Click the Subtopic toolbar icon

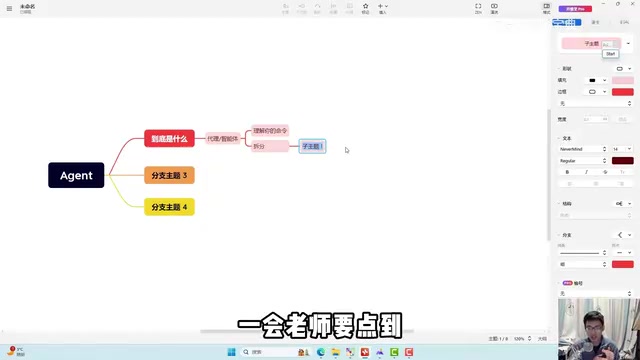click(302, 8)
